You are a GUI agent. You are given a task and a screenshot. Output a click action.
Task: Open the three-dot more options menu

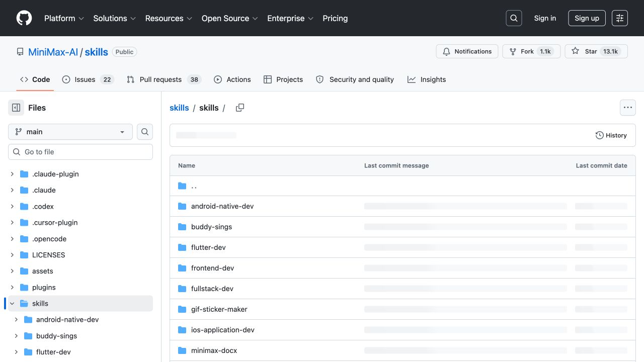tap(627, 108)
